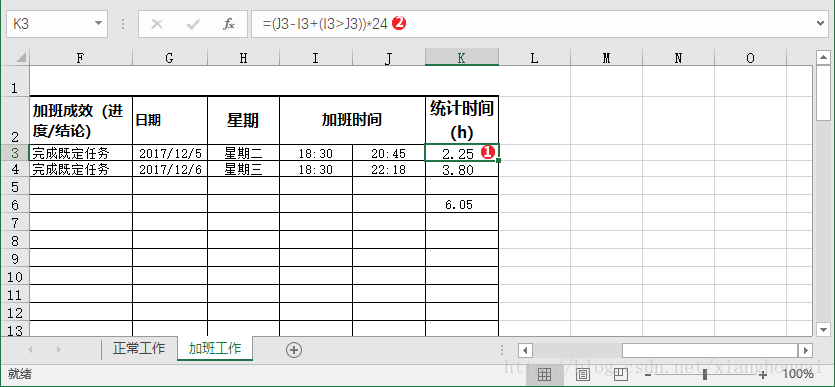Go to previous sheet tab arrow
Screen dimensions: 835x387
[30, 350]
